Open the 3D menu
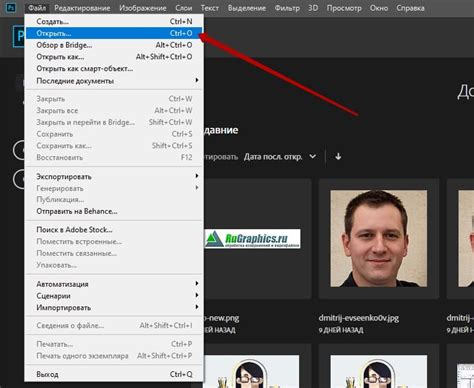Viewport: 474px width, 388px height. coord(313,8)
